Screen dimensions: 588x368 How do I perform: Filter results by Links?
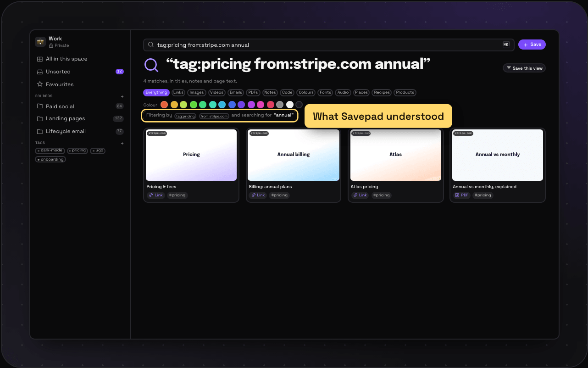pyautogui.click(x=178, y=92)
